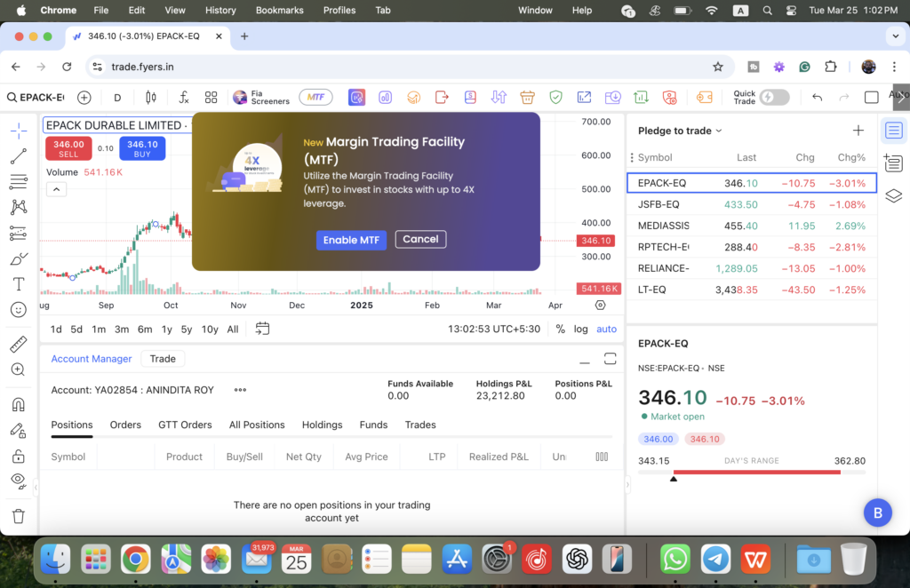Toggle log scale on chart
This screenshot has height=588, width=910.
coord(580,329)
